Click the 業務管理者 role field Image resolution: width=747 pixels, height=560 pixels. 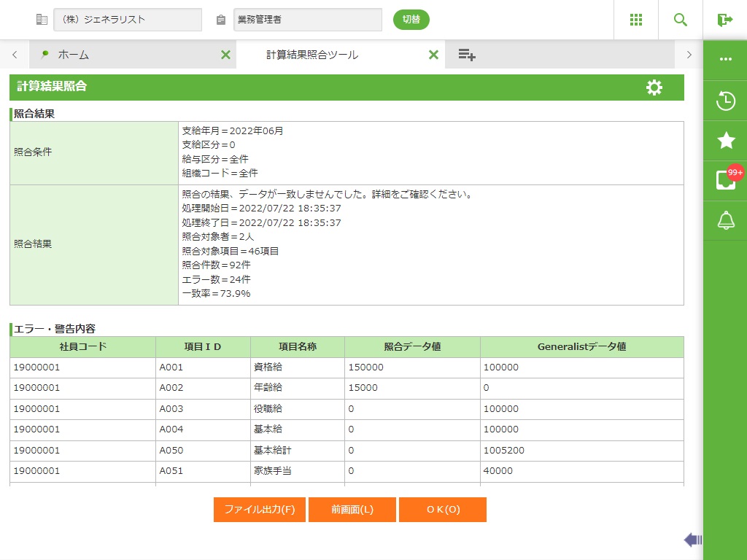click(x=307, y=20)
